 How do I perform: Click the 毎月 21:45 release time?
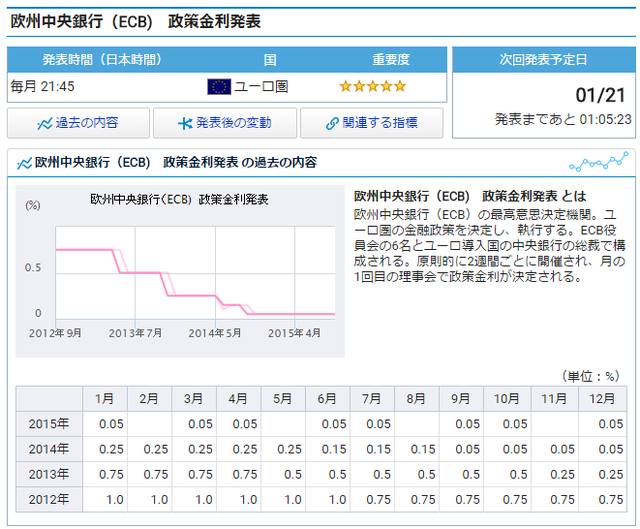coord(42,87)
